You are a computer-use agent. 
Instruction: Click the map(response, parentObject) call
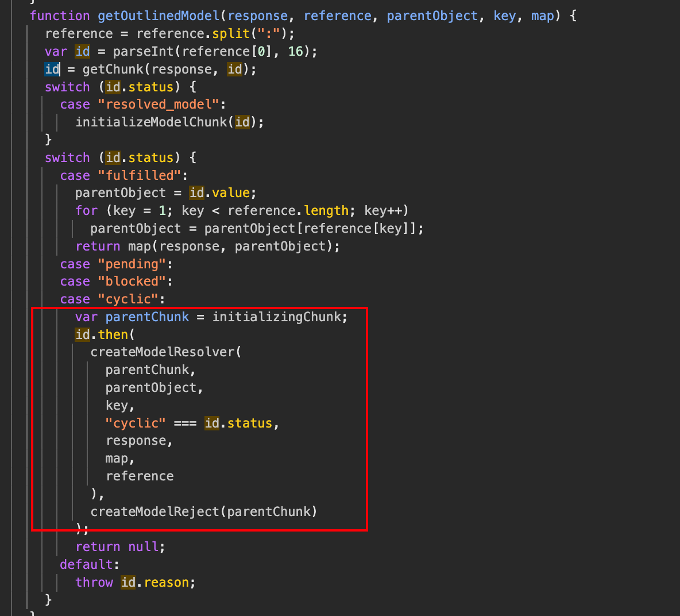(x=139, y=246)
